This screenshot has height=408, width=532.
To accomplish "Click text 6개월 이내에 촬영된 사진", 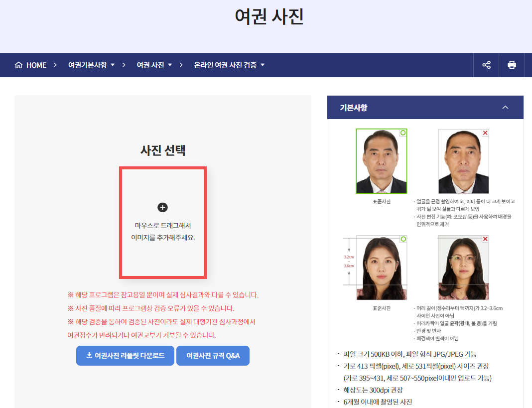I will 378,402.
